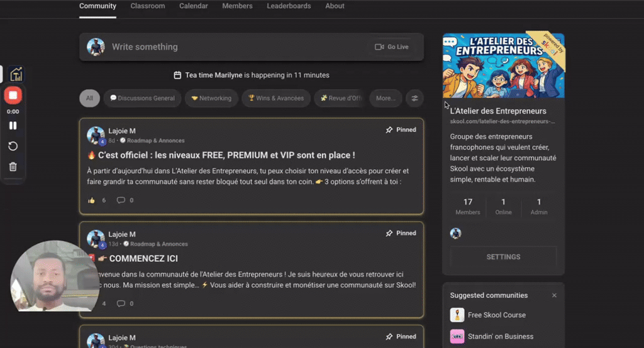
Task: Open comments on the COMMENCEZ ICI post
Action: [121, 303]
